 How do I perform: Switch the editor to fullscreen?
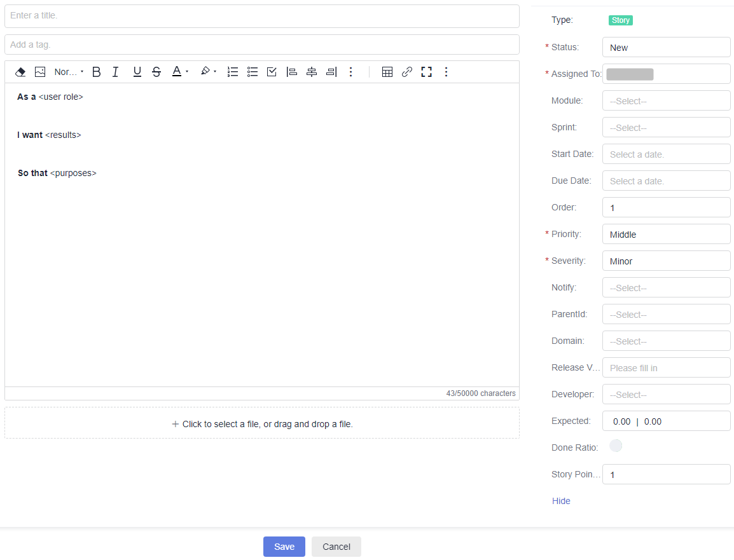[x=426, y=72]
